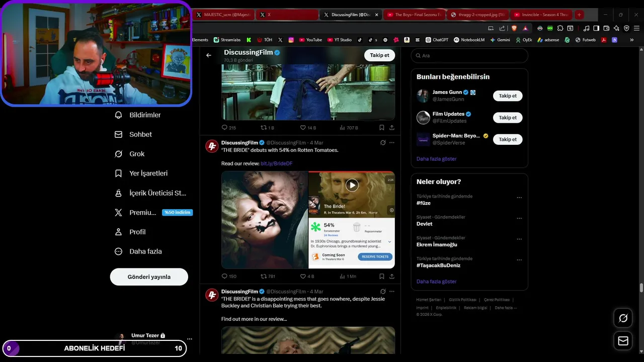Reply to the post with 215 replies
The image size is (644, 362).
229,128
